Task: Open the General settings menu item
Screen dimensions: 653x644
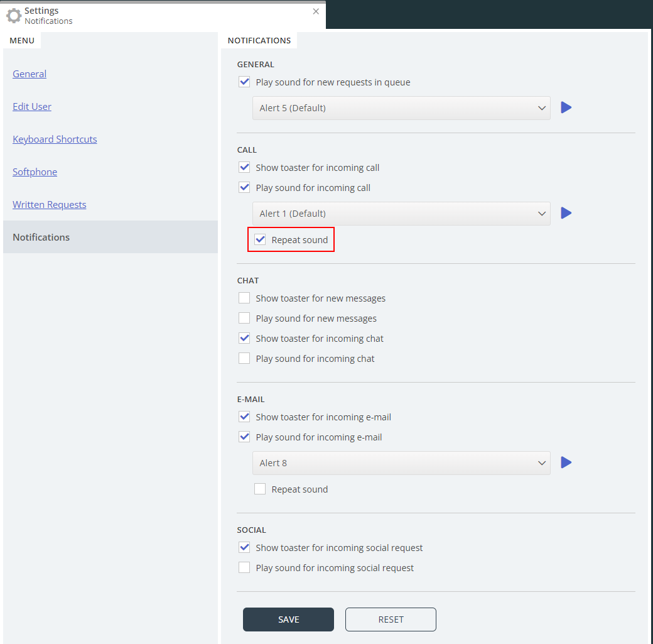Action: [30, 74]
